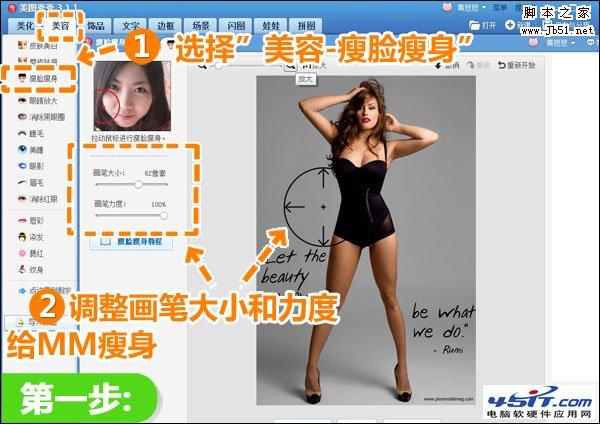The width and height of the screenshot is (600, 424).
Task: Click the pink avatar icon in title bar
Action: click(x=447, y=7)
